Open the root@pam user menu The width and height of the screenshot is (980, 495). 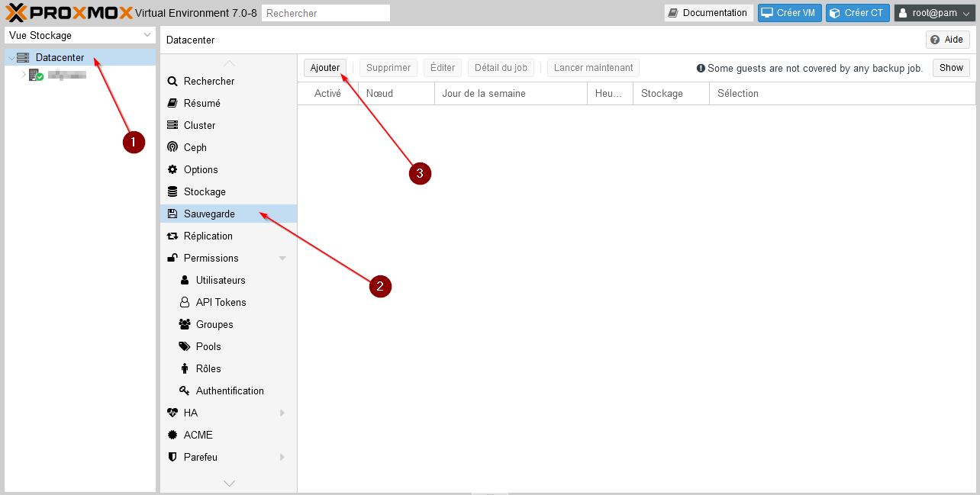[x=934, y=13]
